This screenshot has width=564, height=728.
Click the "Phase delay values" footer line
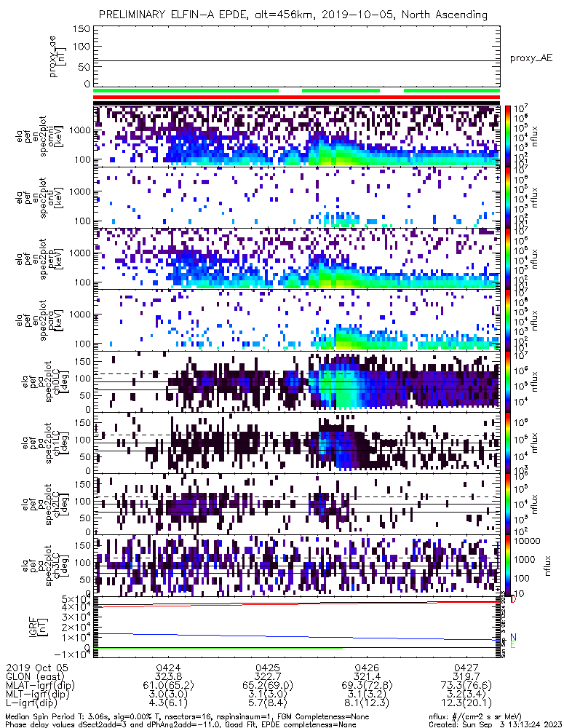[x=181, y=724]
